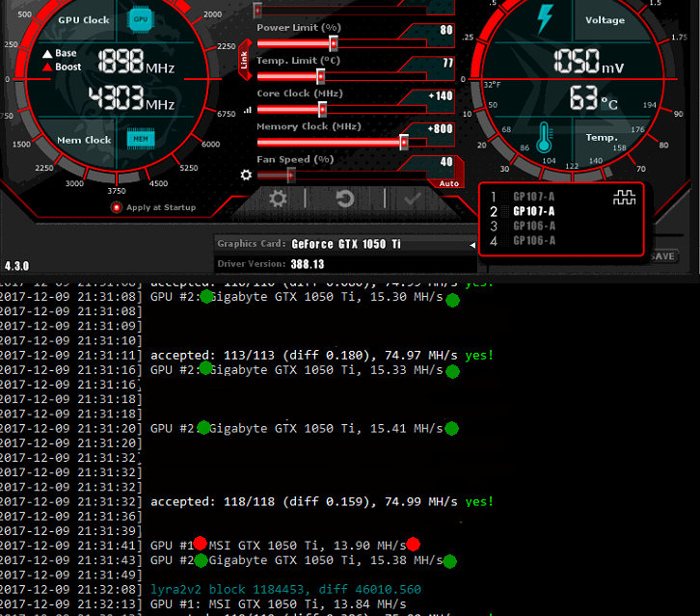Image resolution: width=700 pixels, height=616 pixels.
Task: Click the GPU #2 Gigabyte 15.41 MH/s line
Action: (297, 429)
